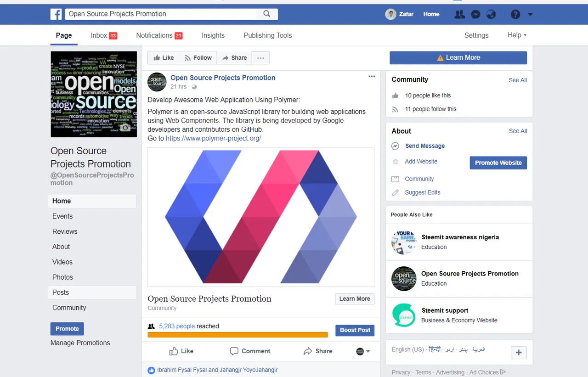
Task: Click the thumbs-up reaction icon beside Ibrahim Fysal
Action: [151, 370]
